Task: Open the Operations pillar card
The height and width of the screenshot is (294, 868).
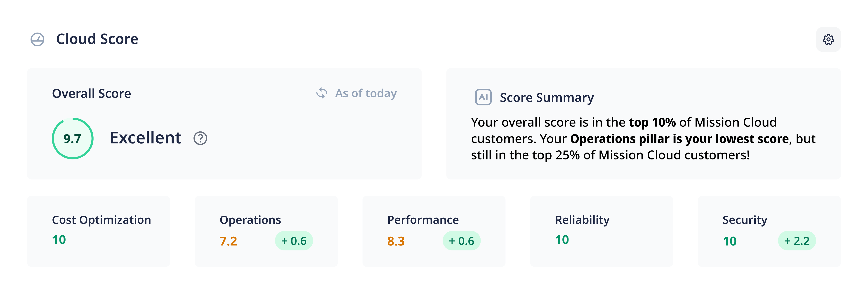Action: pos(266,231)
